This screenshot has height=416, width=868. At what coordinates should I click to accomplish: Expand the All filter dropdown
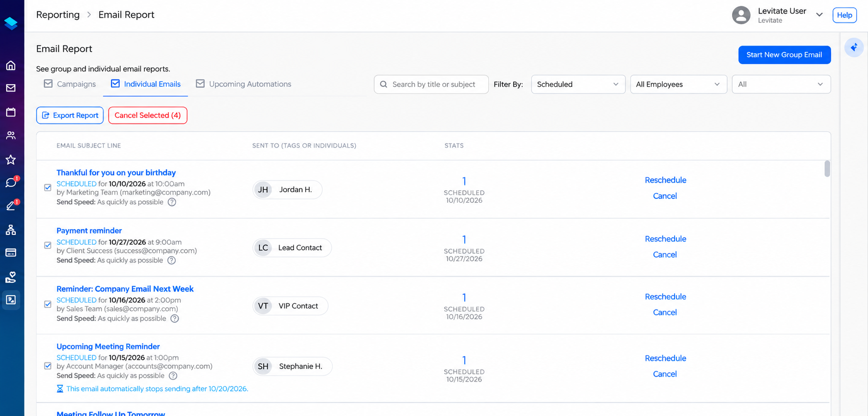tap(781, 84)
